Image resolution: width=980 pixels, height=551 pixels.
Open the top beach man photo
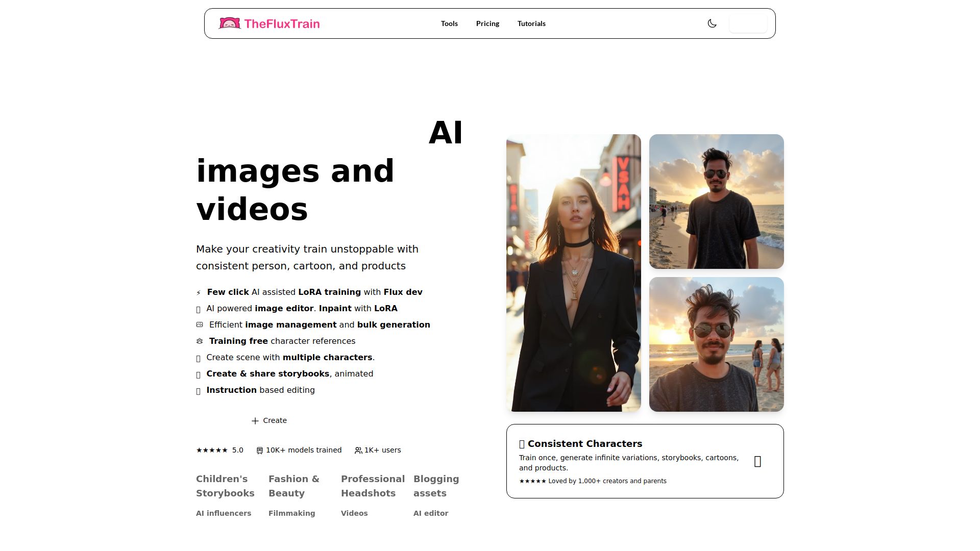[x=716, y=202]
